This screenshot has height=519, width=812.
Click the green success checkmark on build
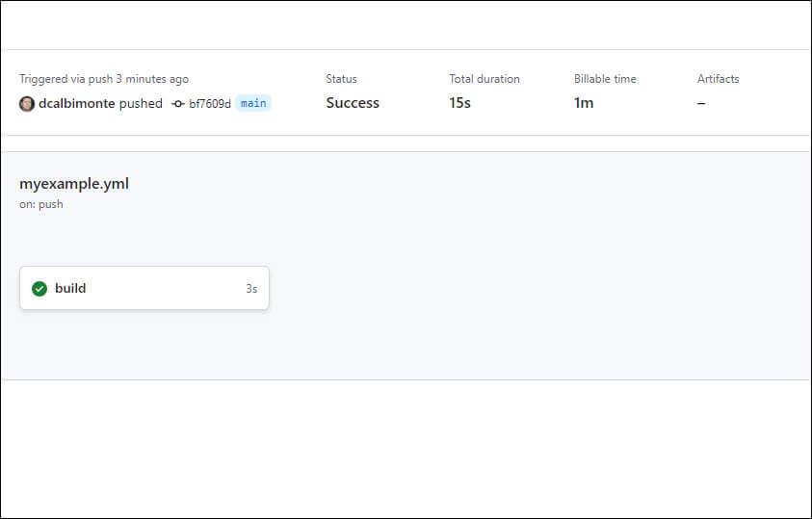coord(39,288)
